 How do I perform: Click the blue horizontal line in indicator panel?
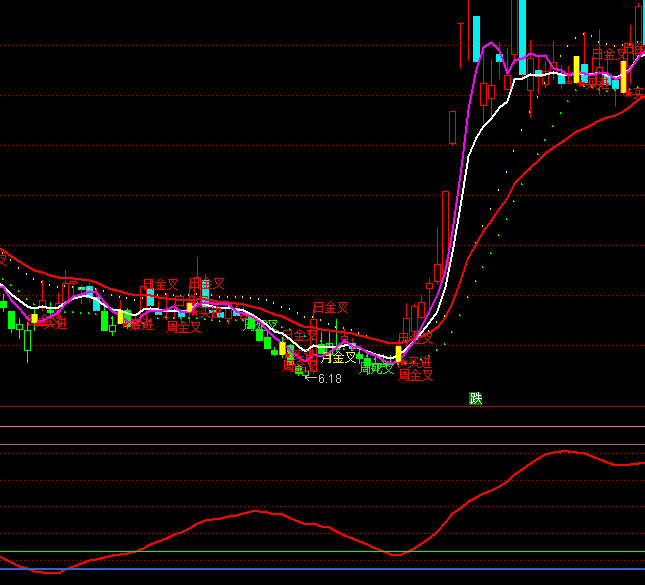[x=322, y=569]
